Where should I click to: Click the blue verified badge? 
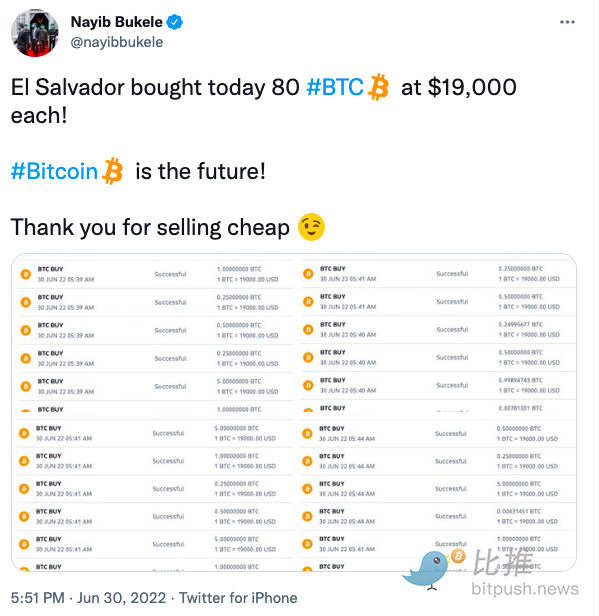[174, 22]
